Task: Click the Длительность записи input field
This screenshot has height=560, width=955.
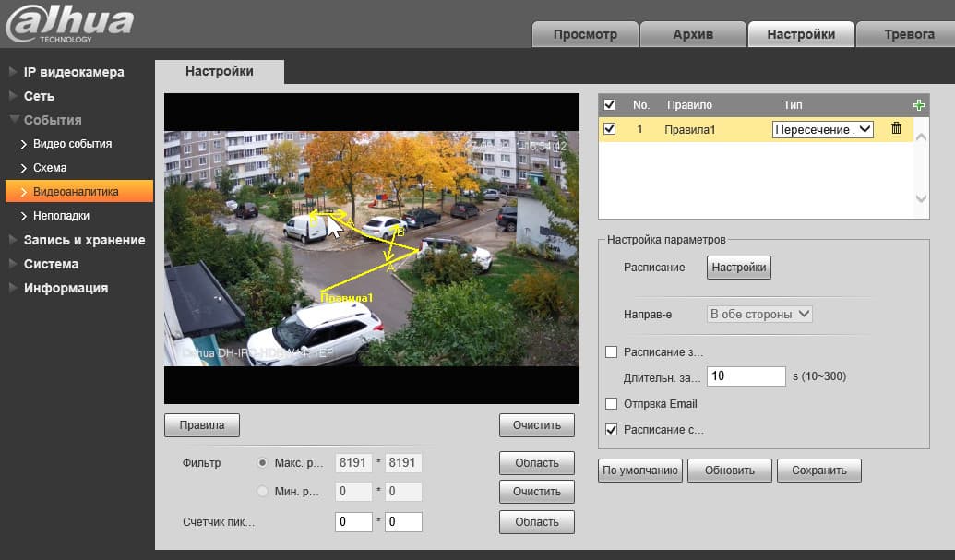Action: 746,376
